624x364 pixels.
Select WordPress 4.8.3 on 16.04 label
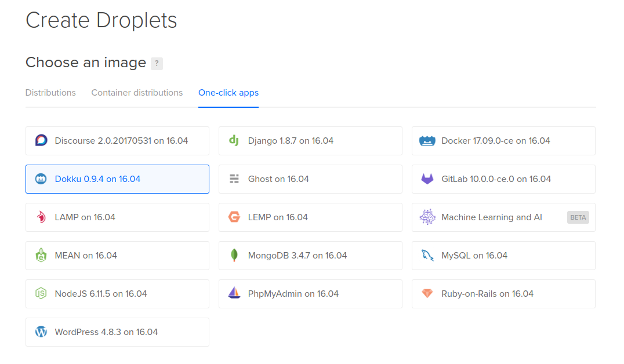106,332
